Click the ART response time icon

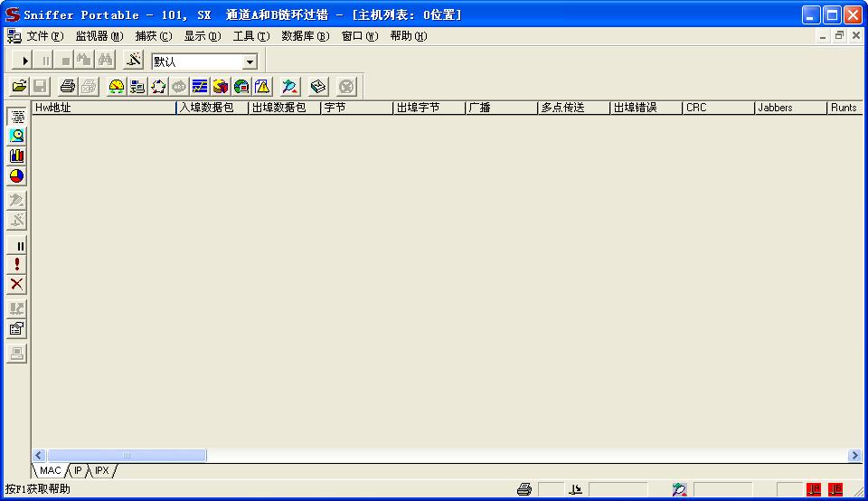[x=179, y=86]
